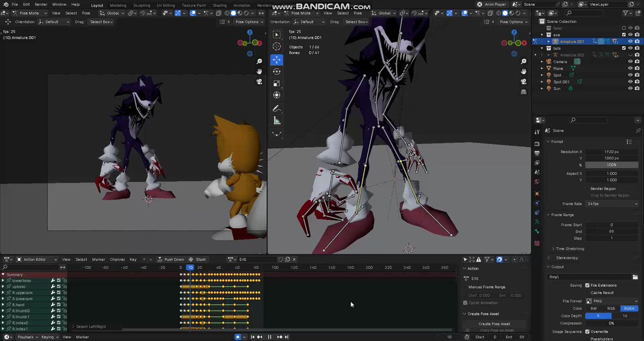Select the Transform tool in the right viewport toolbar
This screenshot has height=341, width=644.
tap(276, 95)
